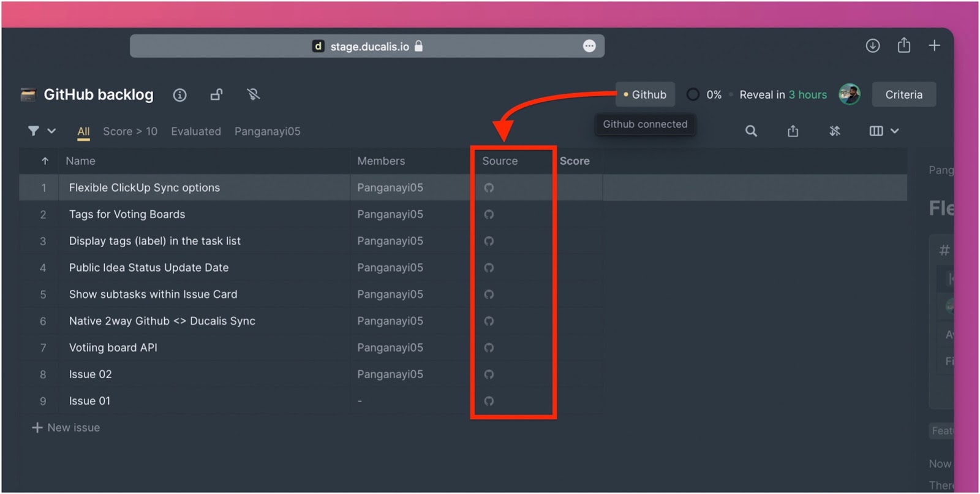Viewport: 980px width, 494px height.
Task: Add a New issue
Action: pyautogui.click(x=66, y=427)
